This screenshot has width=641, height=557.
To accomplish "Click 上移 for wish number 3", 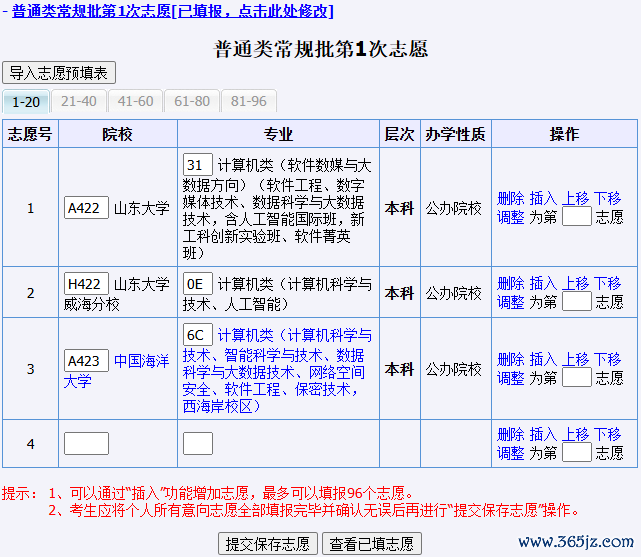I will click(x=575, y=359).
